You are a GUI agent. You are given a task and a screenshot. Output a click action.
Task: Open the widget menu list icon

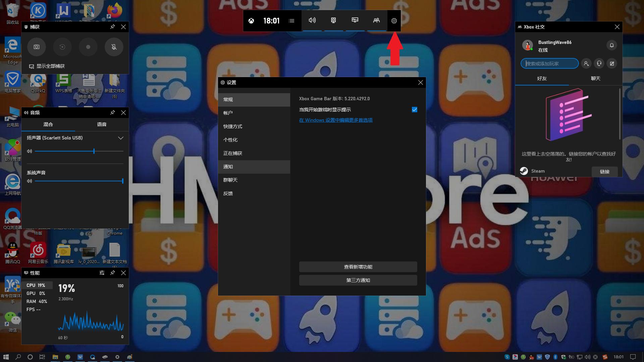tap(291, 21)
